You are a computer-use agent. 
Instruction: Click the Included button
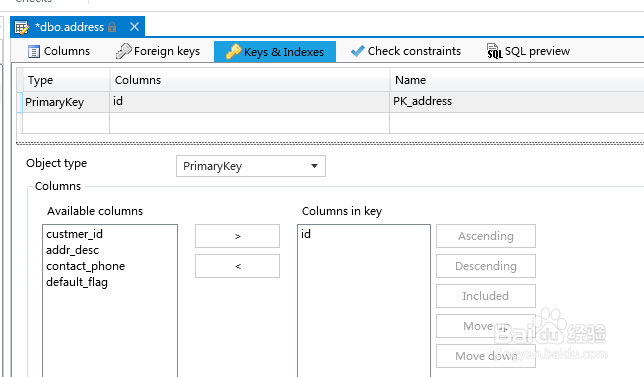[486, 296]
